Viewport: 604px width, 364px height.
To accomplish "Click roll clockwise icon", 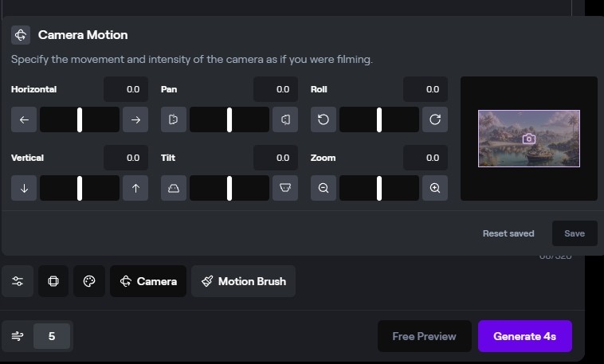I will click(435, 119).
